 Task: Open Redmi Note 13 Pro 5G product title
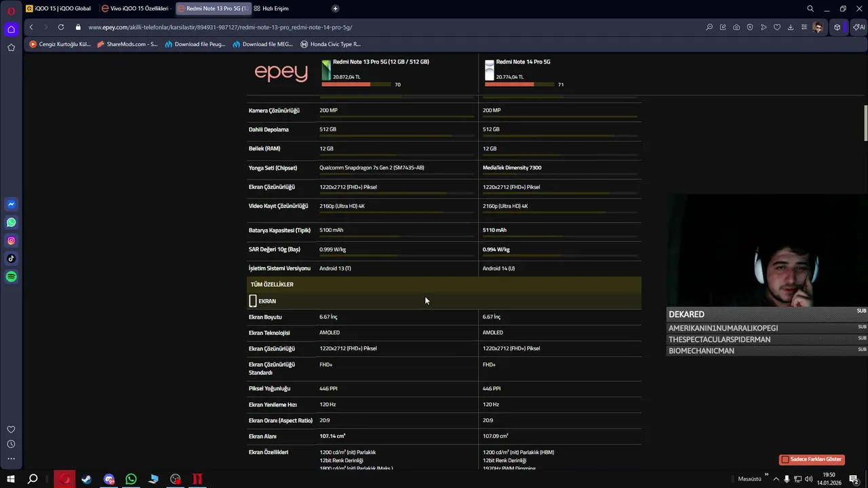click(381, 62)
